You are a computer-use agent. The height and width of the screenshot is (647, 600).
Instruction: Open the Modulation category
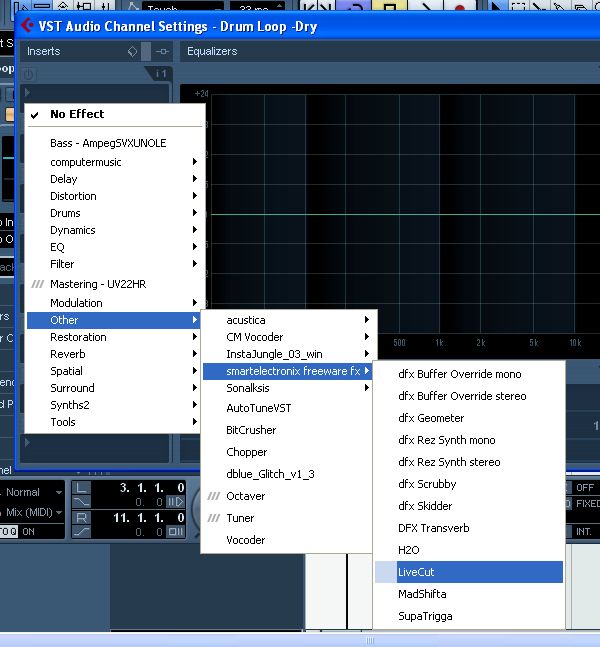[x=115, y=303]
